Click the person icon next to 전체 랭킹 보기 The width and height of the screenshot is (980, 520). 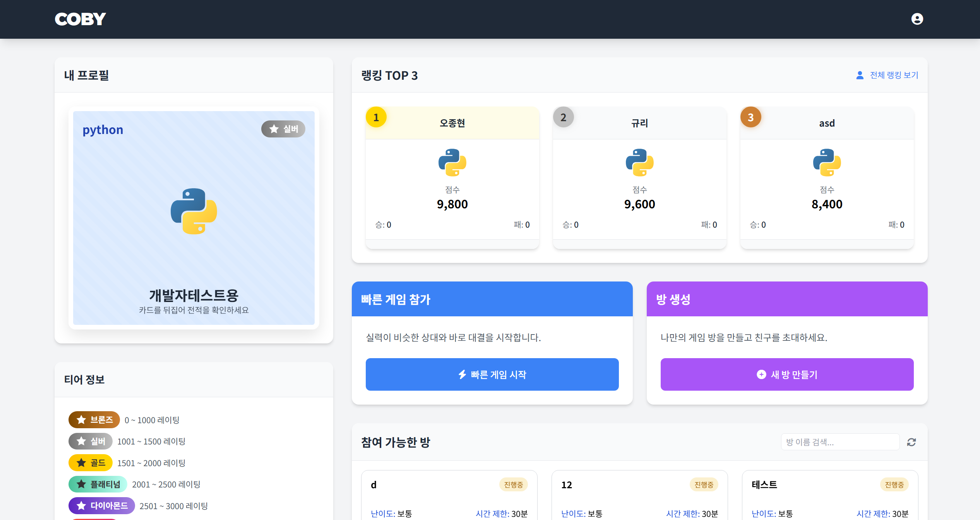point(860,75)
